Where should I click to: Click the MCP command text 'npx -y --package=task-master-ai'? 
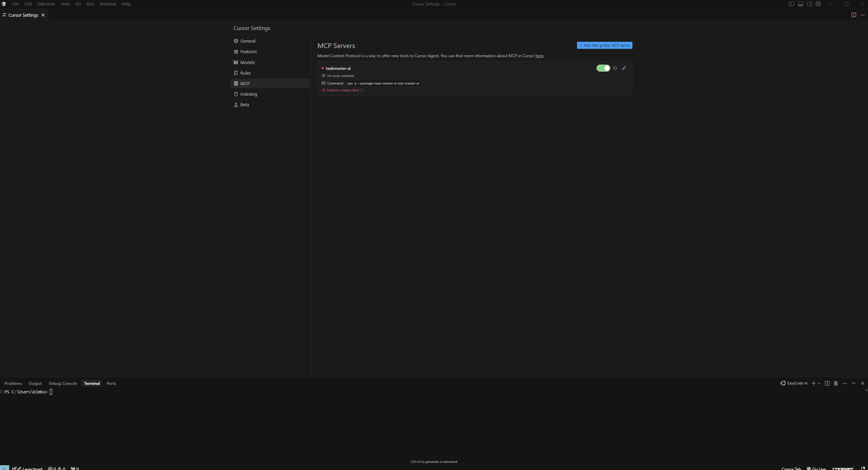(383, 83)
